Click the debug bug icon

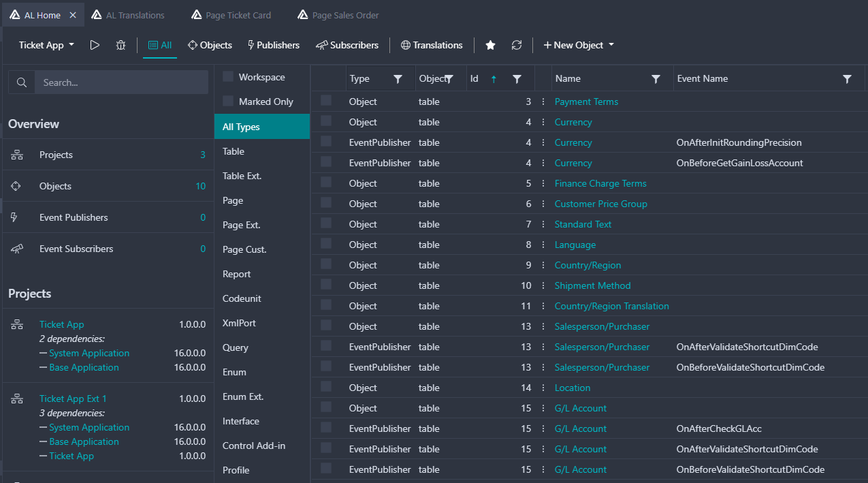pyautogui.click(x=120, y=45)
